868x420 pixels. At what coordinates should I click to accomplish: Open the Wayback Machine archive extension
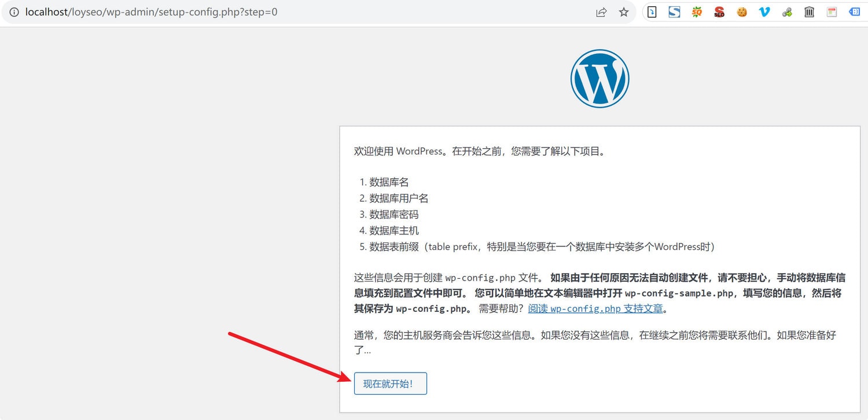click(810, 12)
